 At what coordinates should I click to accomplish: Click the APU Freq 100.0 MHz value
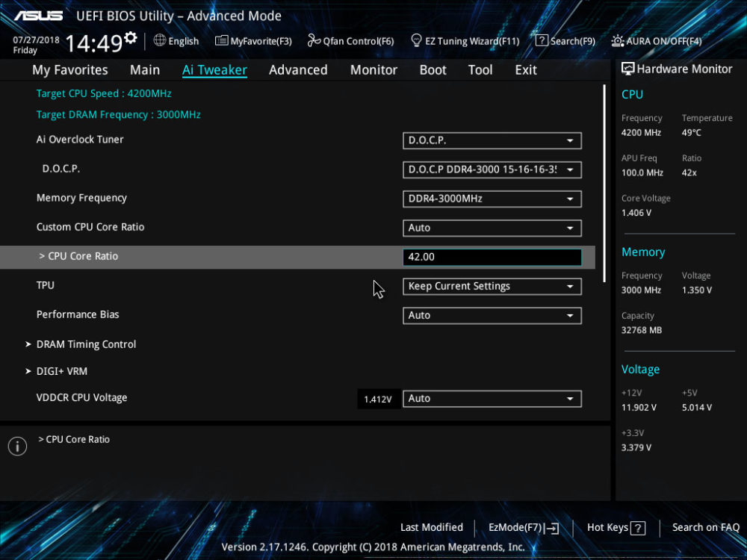point(642,173)
